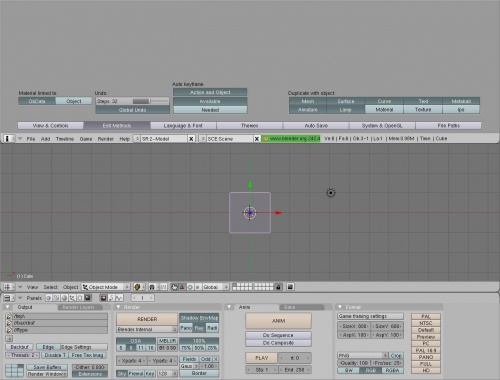The width and height of the screenshot is (500, 380).
Task: Click the Game framing settings button
Action: pyautogui.click(x=370, y=316)
